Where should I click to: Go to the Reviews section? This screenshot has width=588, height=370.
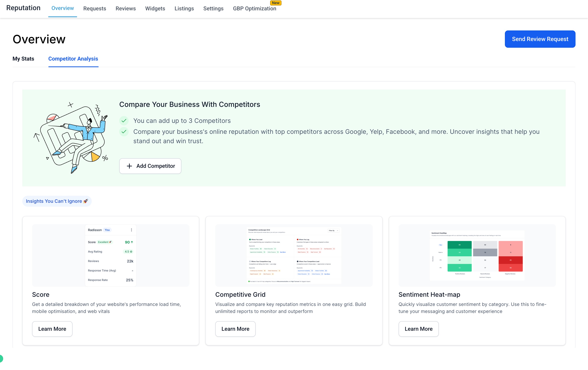coord(125,9)
